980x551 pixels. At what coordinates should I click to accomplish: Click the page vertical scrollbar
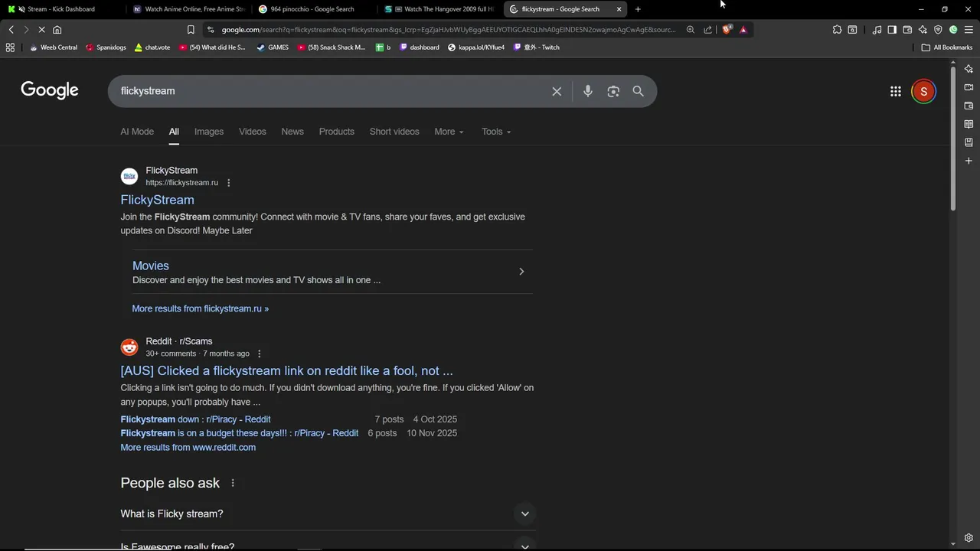[953, 139]
